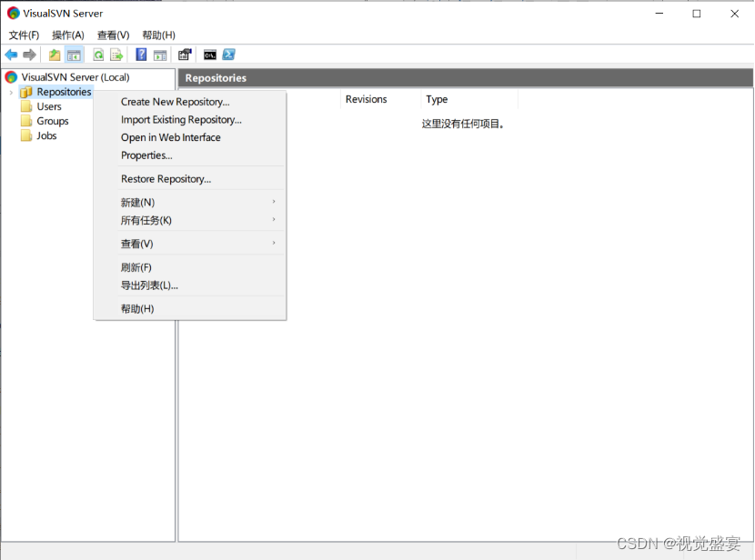Open the 文件(F) menu
The height and width of the screenshot is (560, 755).
(24, 35)
